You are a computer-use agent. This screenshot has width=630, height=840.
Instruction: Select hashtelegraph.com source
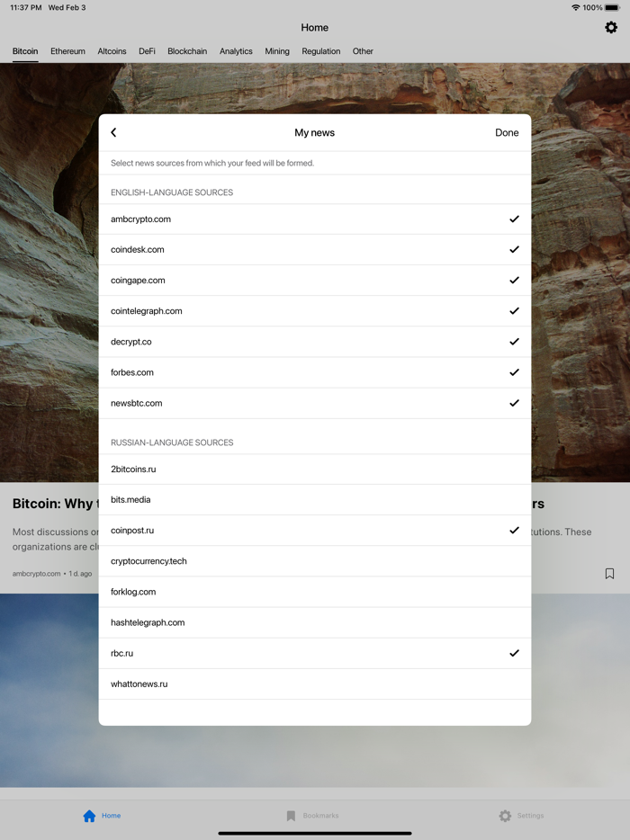click(x=315, y=622)
